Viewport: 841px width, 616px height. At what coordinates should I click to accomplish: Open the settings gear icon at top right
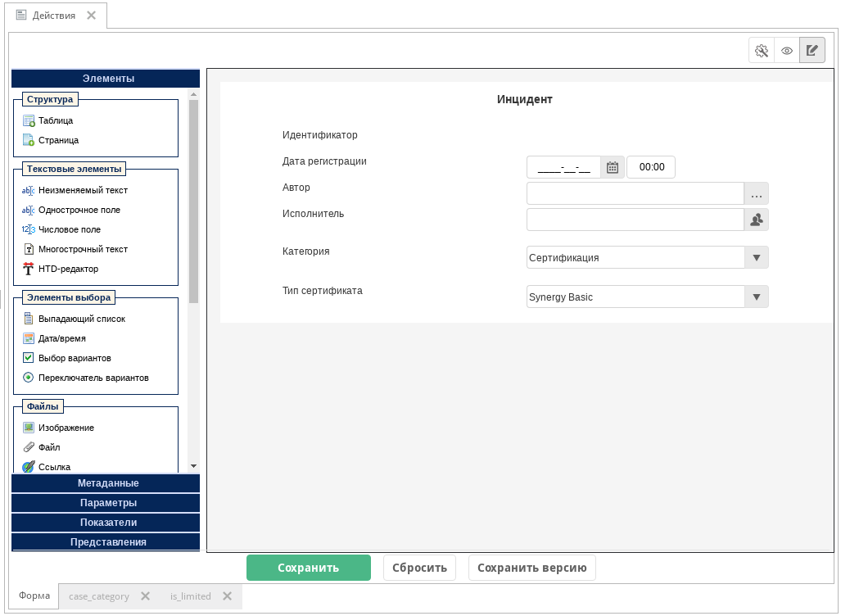click(762, 51)
